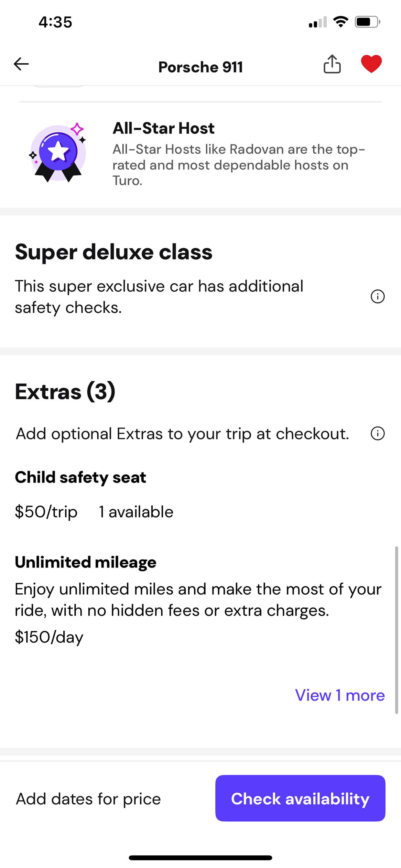Tap the cellular signal bars icon
Image resolution: width=401 pixels, height=868 pixels.
(x=318, y=22)
